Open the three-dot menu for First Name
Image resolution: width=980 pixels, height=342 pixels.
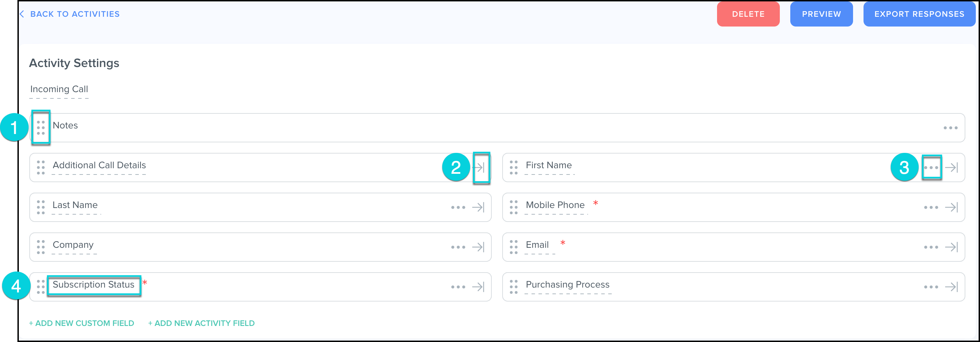[931, 168]
